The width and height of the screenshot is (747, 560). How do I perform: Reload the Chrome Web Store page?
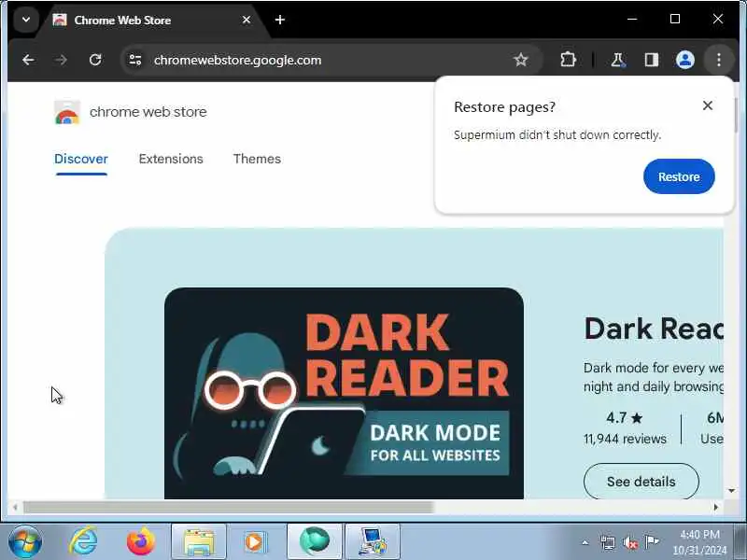click(95, 60)
